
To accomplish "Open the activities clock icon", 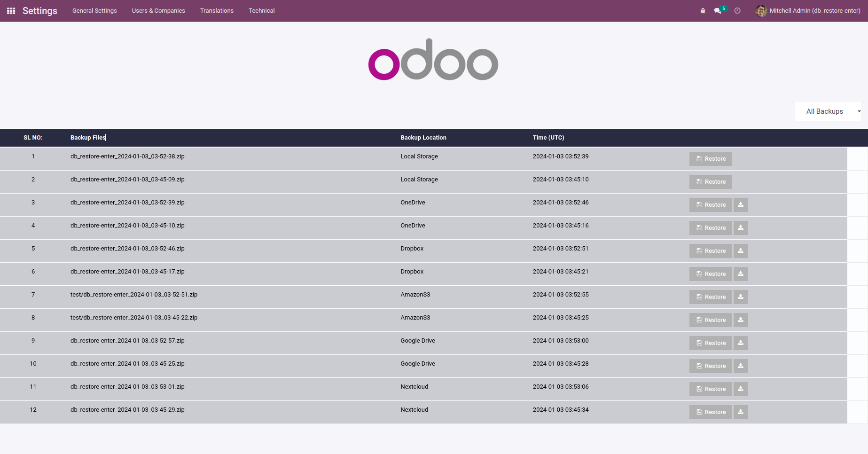I will click(x=737, y=11).
